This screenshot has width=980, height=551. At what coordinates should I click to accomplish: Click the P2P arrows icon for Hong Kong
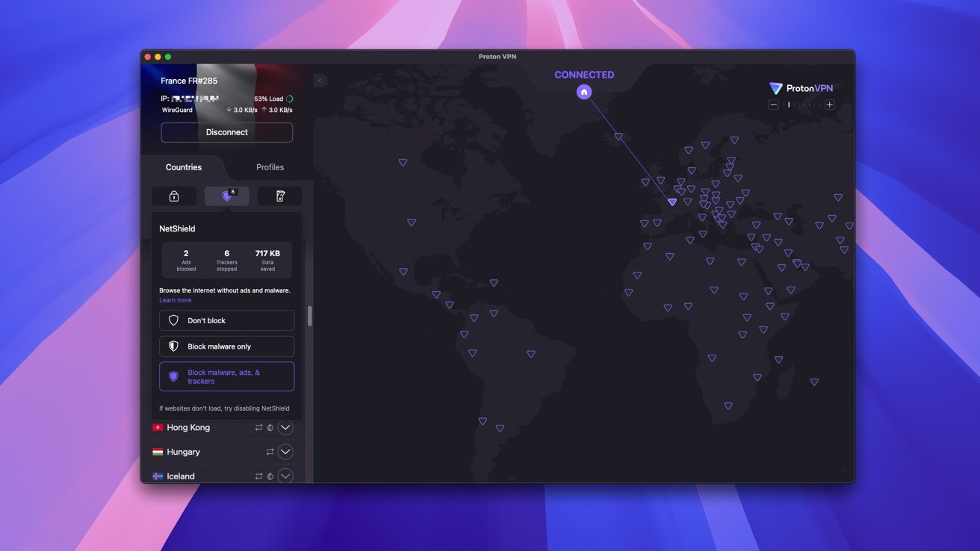coord(258,428)
